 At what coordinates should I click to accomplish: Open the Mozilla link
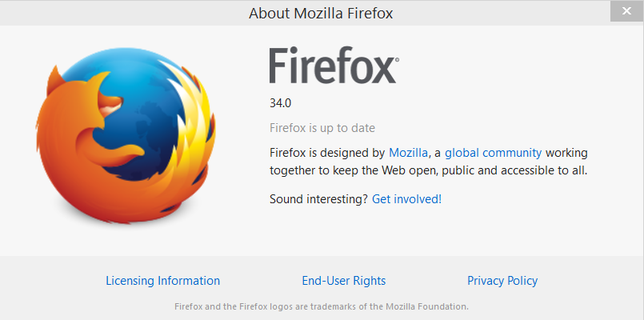tap(407, 152)
